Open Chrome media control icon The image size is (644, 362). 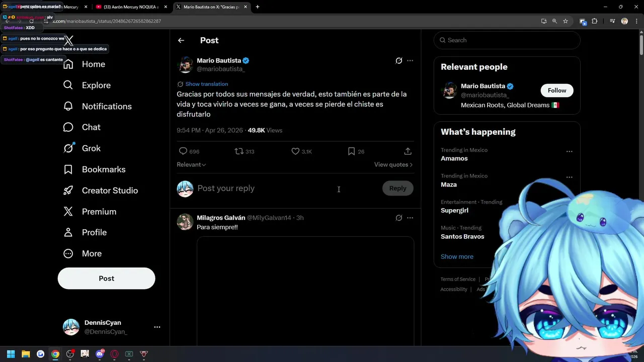[x=612, y=21]
